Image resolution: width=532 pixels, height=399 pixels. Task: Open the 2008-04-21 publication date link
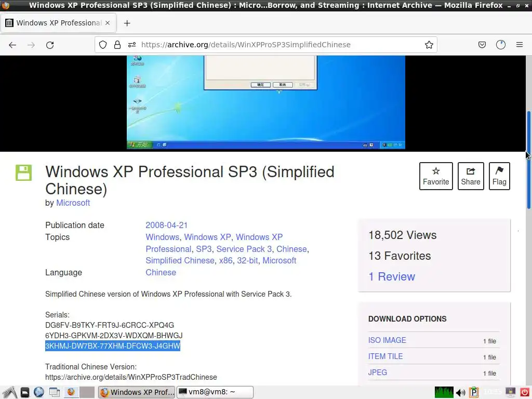(167, 225)
